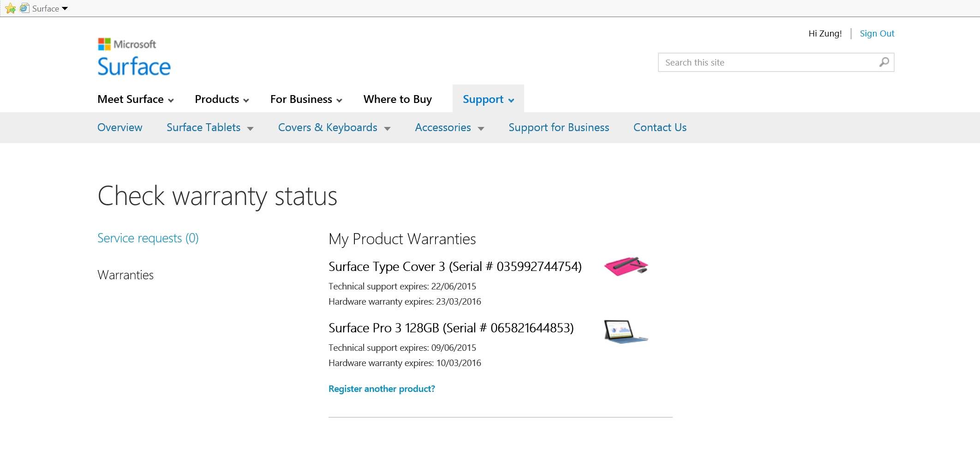The height and width of the screenshot is (469, 980).
Task: Click the Microsoft logo
Action: tap(127, 44)
